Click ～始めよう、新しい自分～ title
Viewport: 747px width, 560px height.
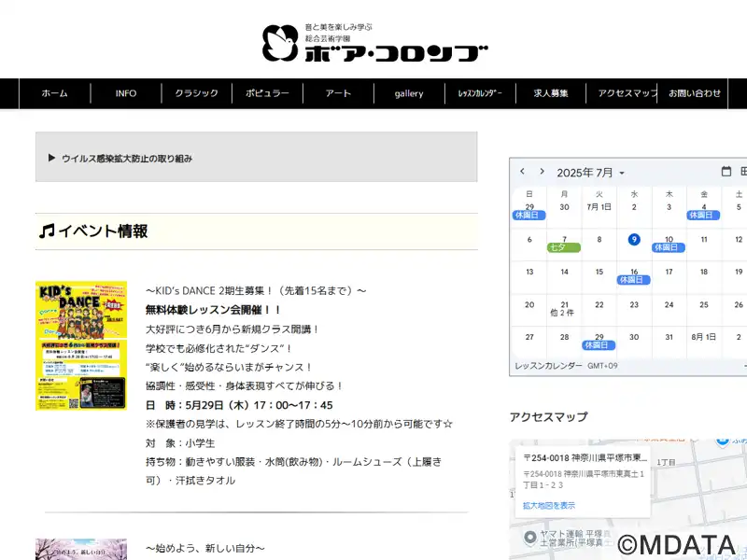point(204,549)
